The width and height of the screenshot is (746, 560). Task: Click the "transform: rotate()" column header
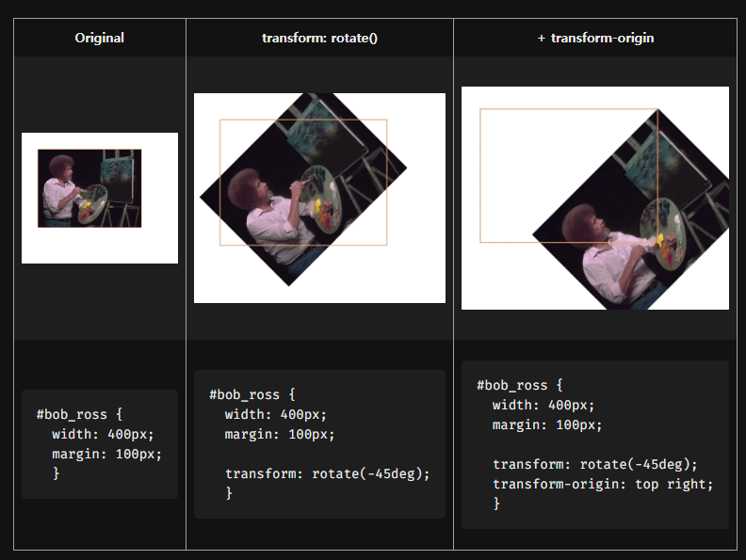click(x=319, y=38)
